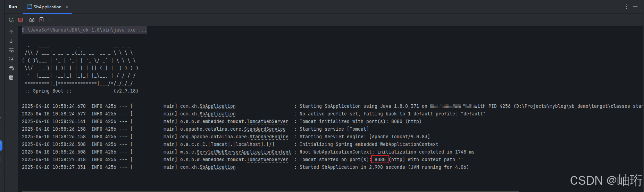Image resolution: width=644 pixels, height=192 pixels.
Task: Open SbApplication link in 'Started SbApplication' line
Action: (x=217, y=167)
